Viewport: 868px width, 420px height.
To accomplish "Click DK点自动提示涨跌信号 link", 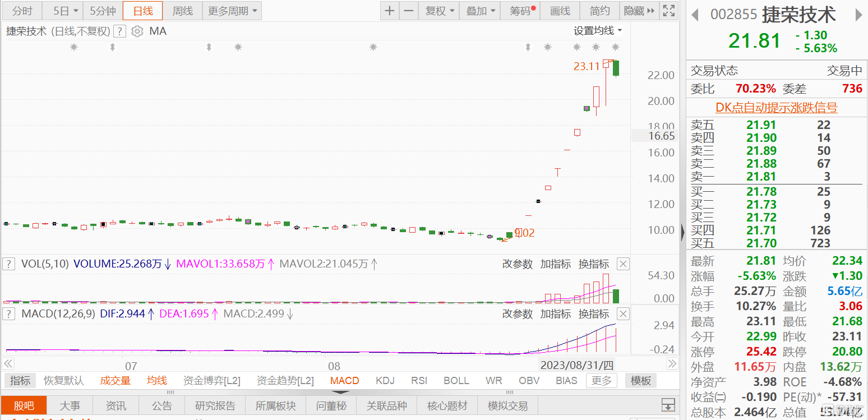I will (x=776, y=108).
